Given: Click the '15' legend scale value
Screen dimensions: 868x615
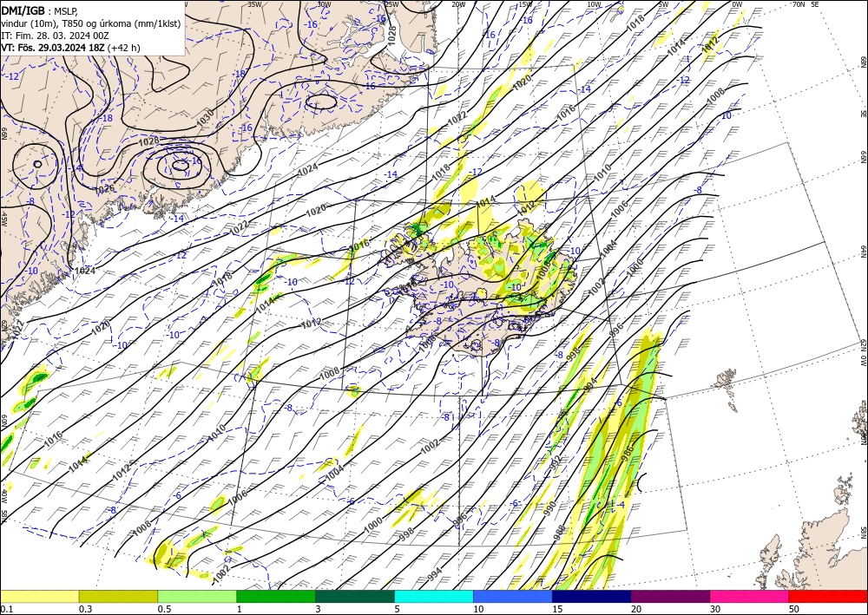Looking at the screenshot, I should [x=557, y=609].
